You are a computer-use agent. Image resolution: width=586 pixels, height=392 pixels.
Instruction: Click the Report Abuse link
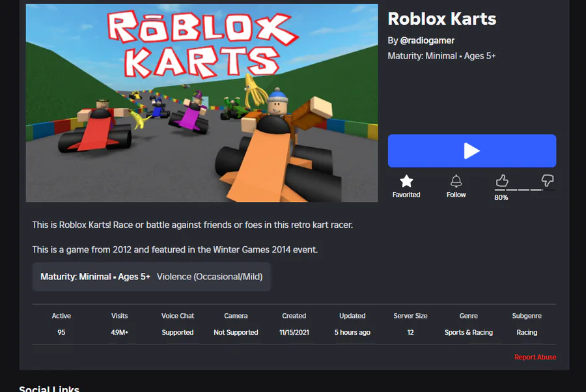pos(535,357)
